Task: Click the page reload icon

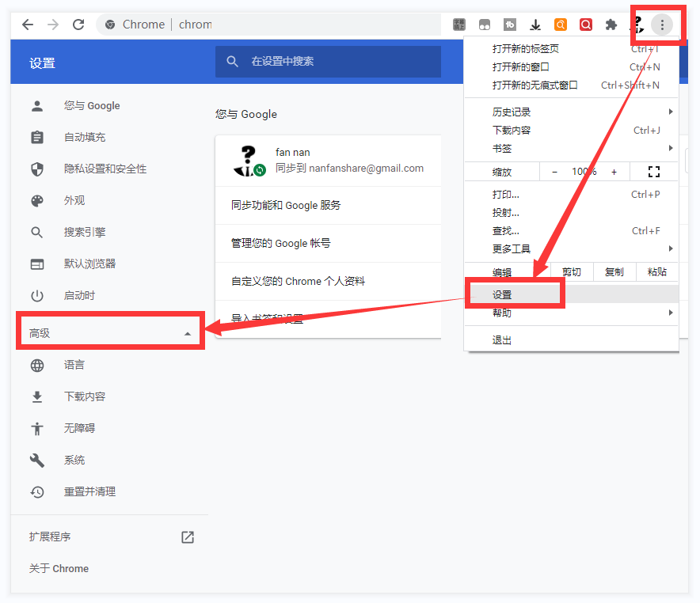Action: click(x=78, y=25)
